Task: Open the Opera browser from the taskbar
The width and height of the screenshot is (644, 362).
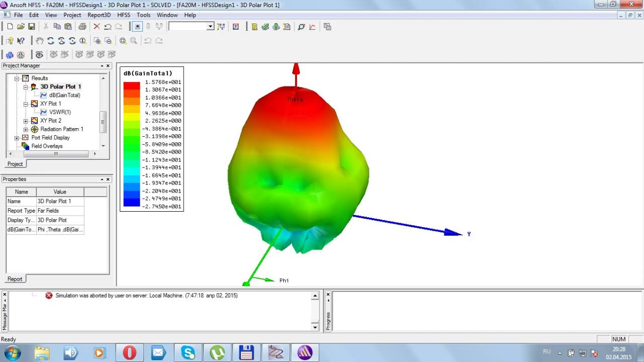Action: [129, 352]
